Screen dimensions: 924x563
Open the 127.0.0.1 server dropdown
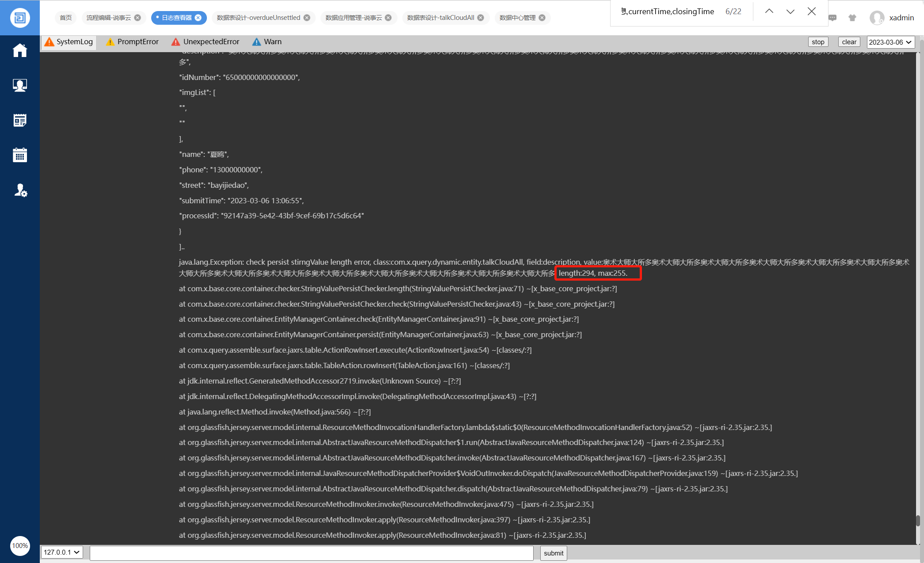(62, 552)
